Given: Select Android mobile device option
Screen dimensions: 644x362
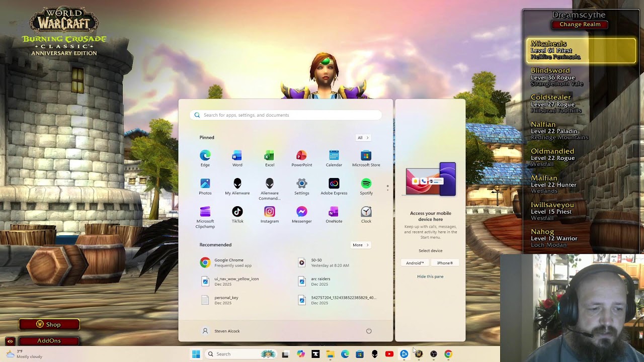Looking at the screenshot, I should click(415, 263).
